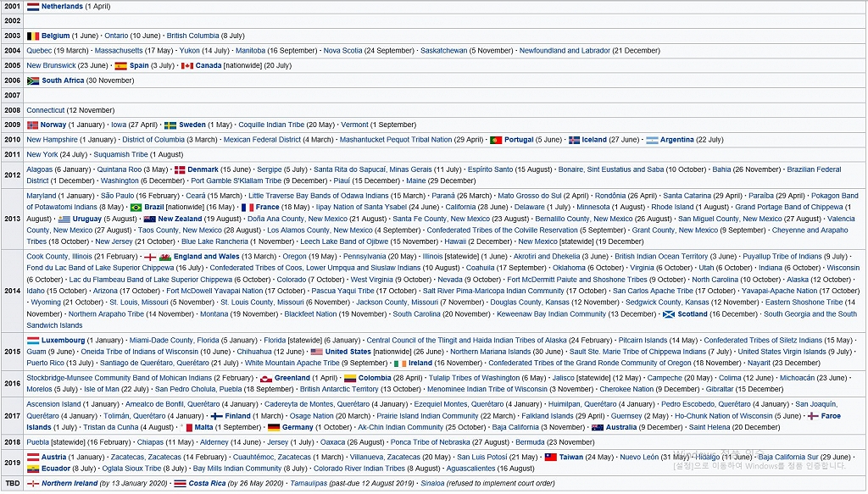Click the Greenland flag icon
868x494 pixels.
point(266,379)
